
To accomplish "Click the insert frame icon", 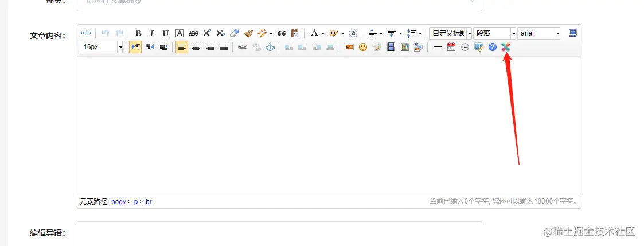I will coord(418,47).
